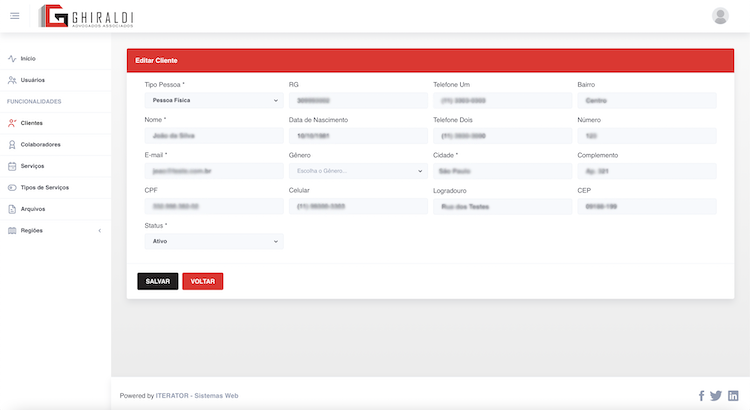Click the Nome input field
This screenshot has width=750, height=410.
214,136
